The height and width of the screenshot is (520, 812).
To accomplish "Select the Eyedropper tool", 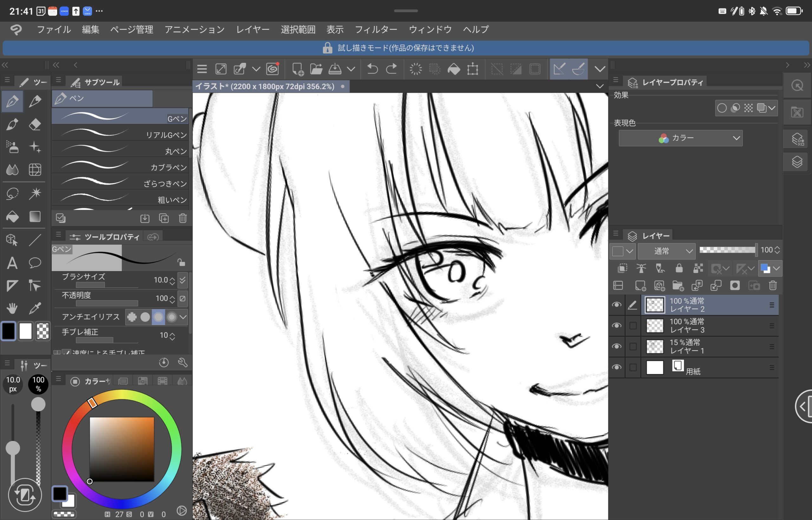I will pos(35,308).
